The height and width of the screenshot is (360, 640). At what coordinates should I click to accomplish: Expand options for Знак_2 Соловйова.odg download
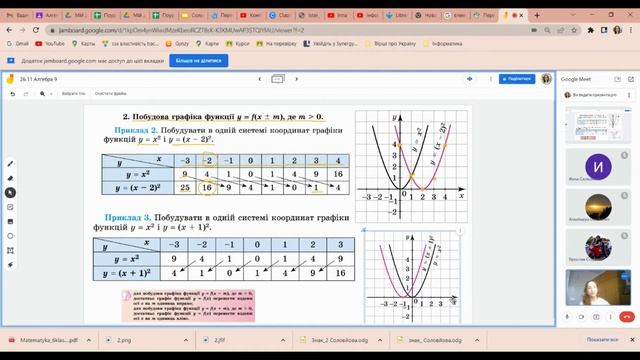[x=380, y=340]
